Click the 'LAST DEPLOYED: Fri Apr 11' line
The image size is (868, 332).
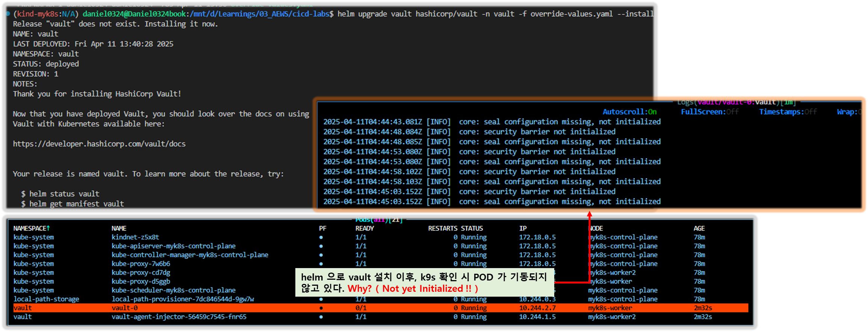93,44
